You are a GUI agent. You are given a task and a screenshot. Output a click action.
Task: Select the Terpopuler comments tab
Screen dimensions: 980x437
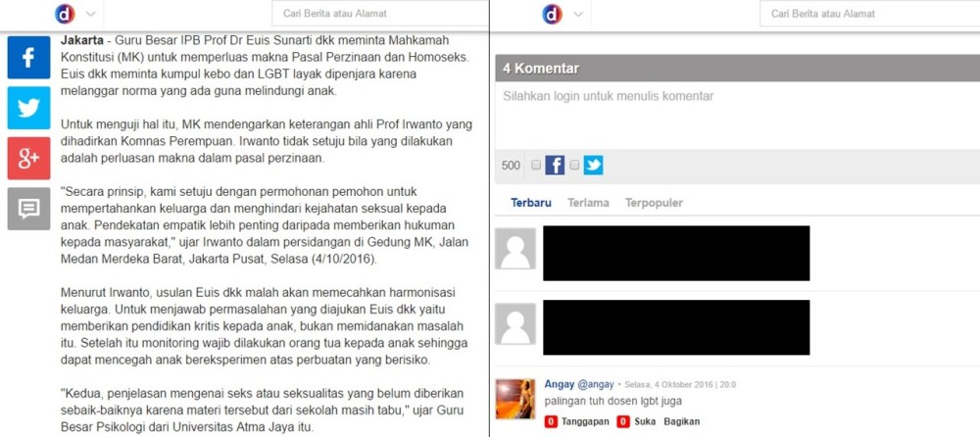[655, 203]
